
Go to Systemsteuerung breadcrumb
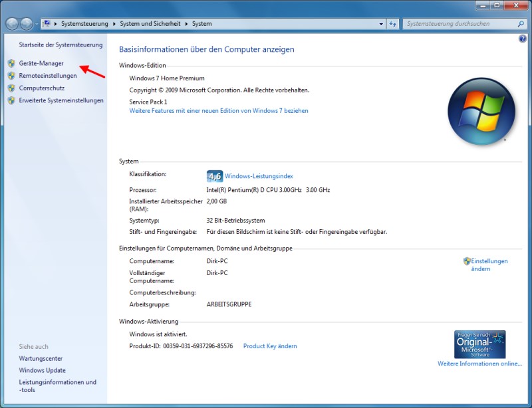[84, 24]
